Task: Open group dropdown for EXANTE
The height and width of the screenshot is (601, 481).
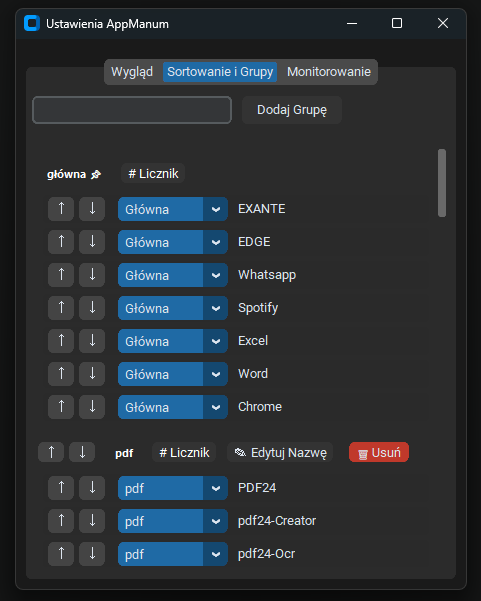Action: click(x=173, y=209)
